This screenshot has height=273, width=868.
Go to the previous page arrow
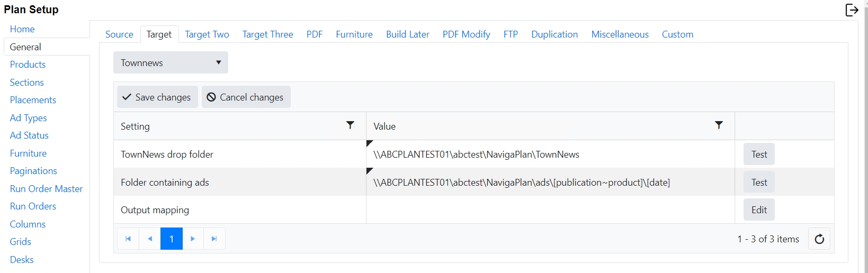150,239
